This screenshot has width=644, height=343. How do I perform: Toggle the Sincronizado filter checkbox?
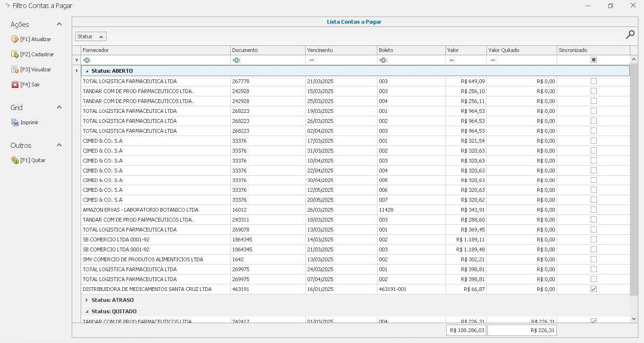pos(594,60)
